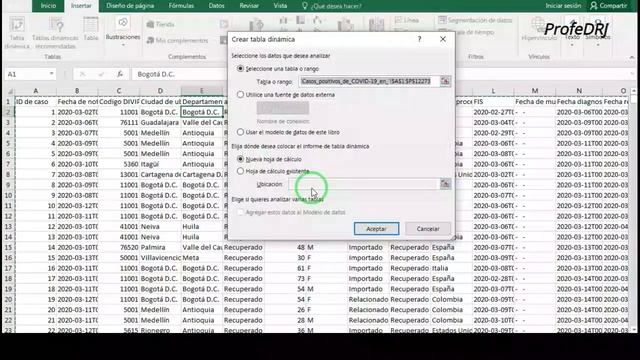Click the fx insert function icon
The height and width of the screenshot is (360, 640).
pyautogui.click(x=120, y=74)
